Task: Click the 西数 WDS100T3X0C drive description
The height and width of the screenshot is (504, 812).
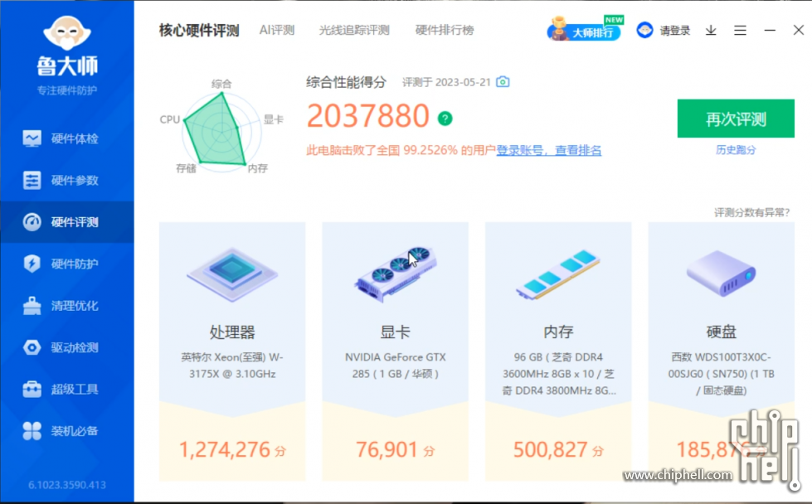Action: click(x=721, y=374)
